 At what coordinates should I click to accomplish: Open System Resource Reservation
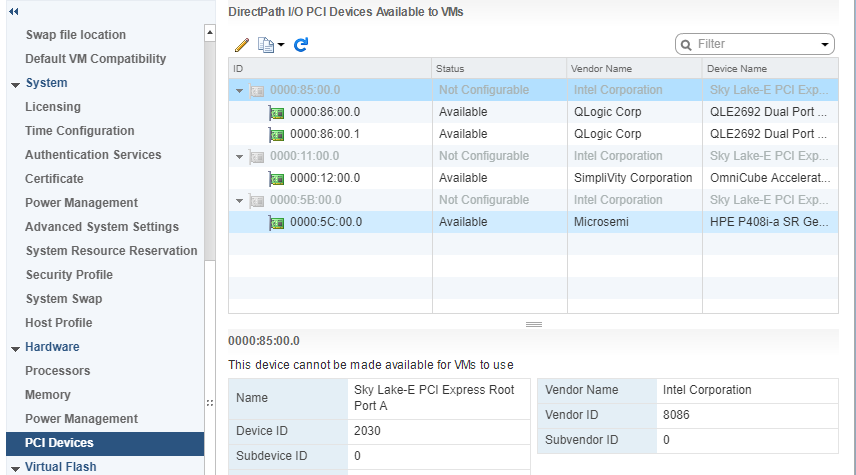(111, 251)
